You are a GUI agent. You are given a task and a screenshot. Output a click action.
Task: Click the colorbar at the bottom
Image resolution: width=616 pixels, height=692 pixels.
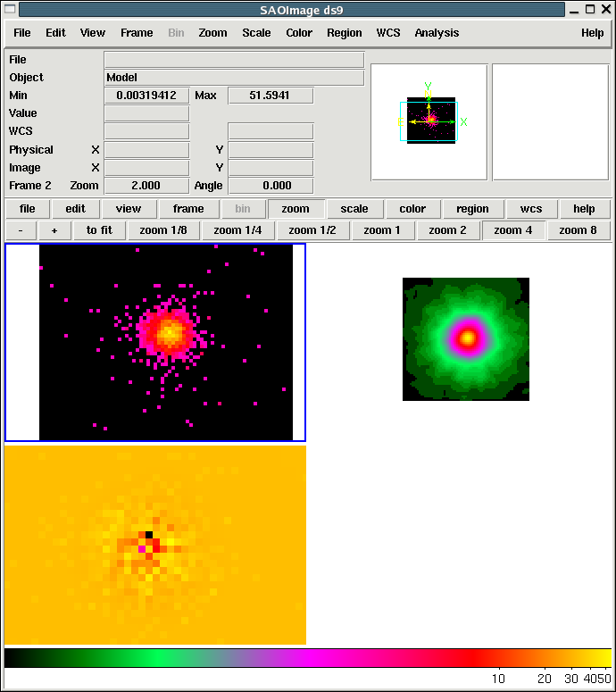tap(307, 658)
